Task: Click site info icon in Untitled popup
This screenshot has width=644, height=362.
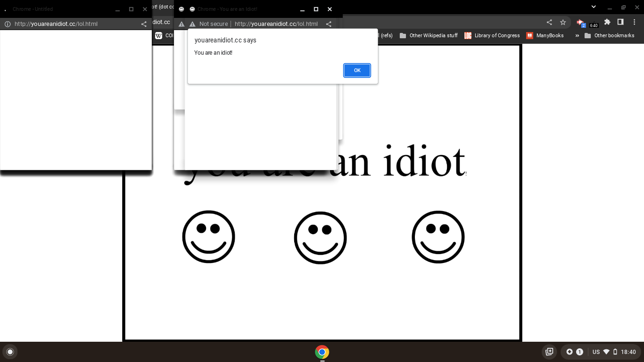Action: 8,24
